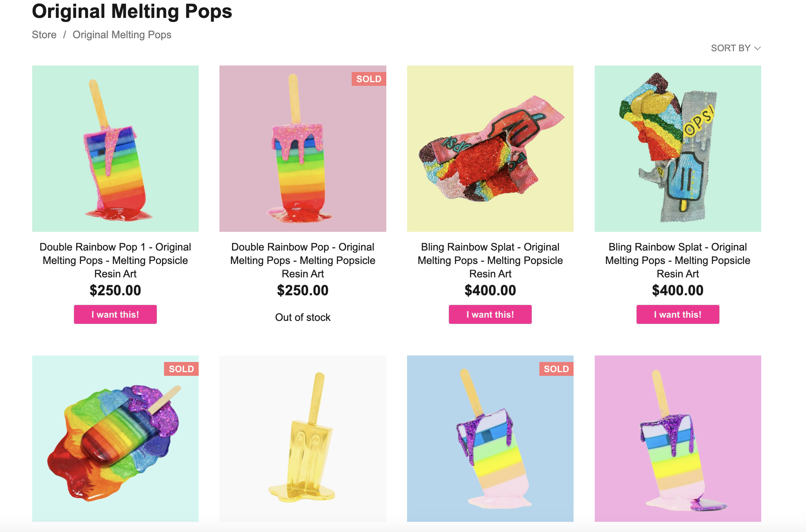Open the gold popsicle product image

point(302,438)
